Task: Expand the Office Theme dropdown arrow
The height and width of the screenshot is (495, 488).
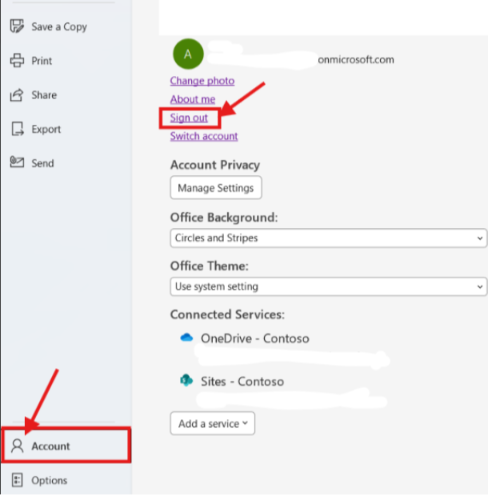Action: [480, 287]
